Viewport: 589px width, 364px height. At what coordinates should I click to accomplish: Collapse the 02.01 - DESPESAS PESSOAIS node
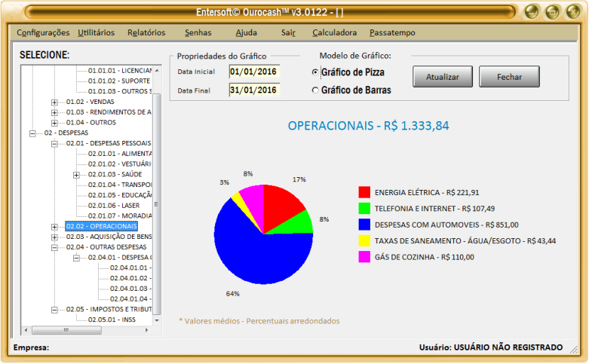click(54, 143)
